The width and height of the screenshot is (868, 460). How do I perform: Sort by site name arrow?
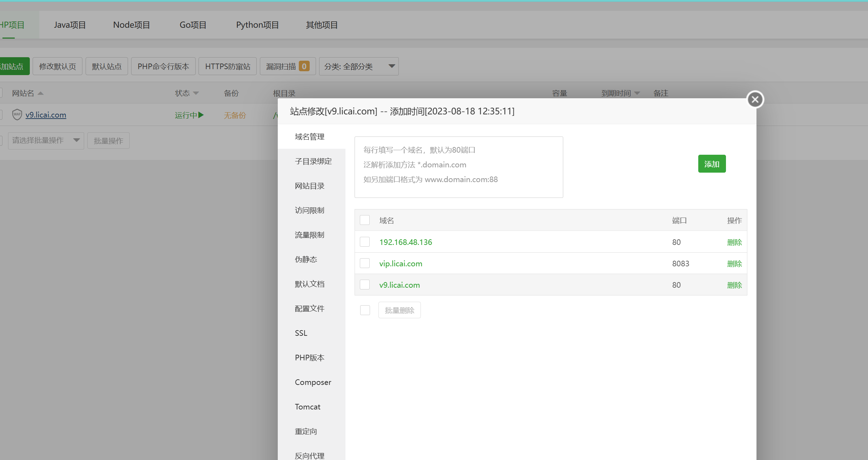(x=41, y=93)
